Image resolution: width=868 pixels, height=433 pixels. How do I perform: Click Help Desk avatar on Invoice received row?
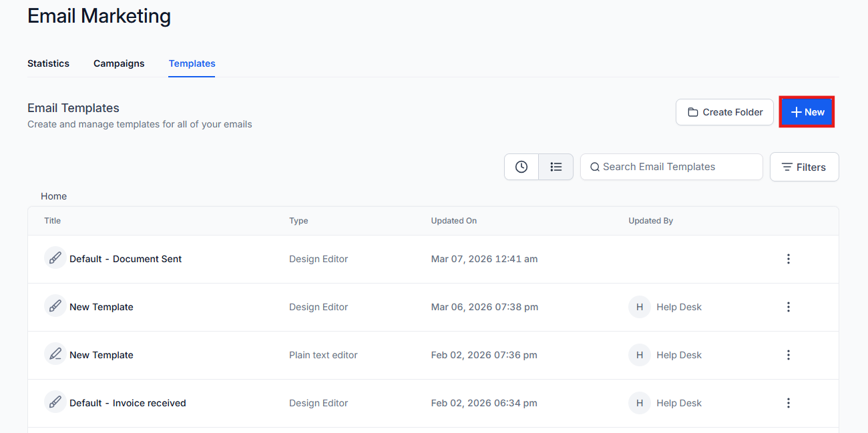point(639,403)
